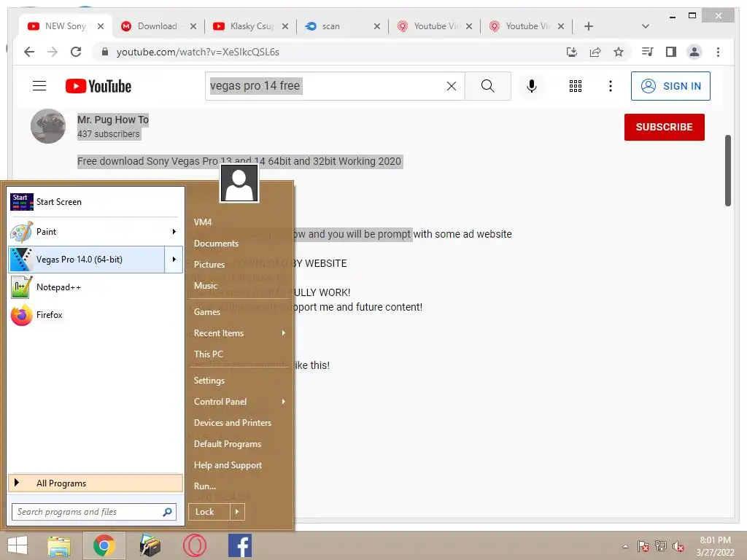The width and height of the screenshot is (747, 560).
Task: Open Opera browser from the taskbar
Action: coord(194,545)
